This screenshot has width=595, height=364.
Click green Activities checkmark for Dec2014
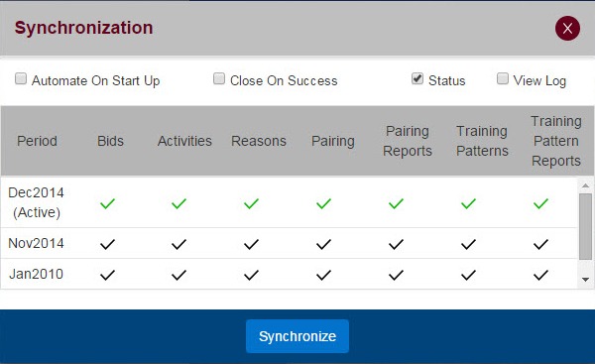coord(178,203)
